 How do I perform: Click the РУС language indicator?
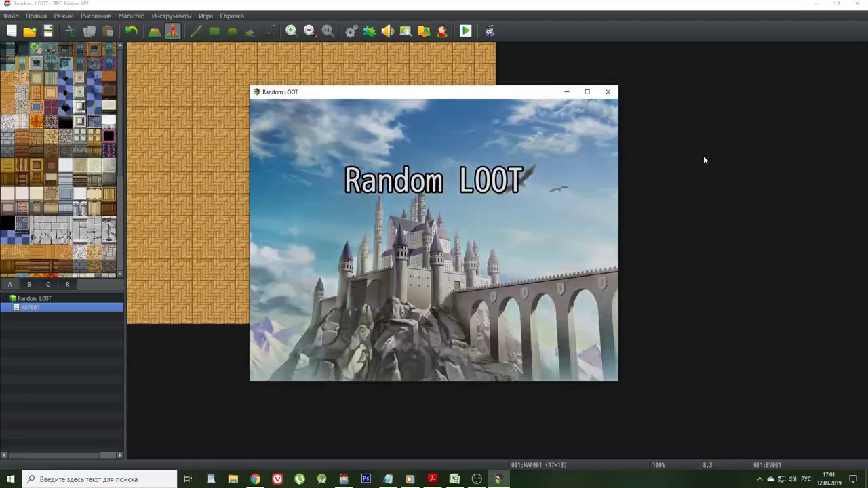pyautogui.click(x=806, y=479)
